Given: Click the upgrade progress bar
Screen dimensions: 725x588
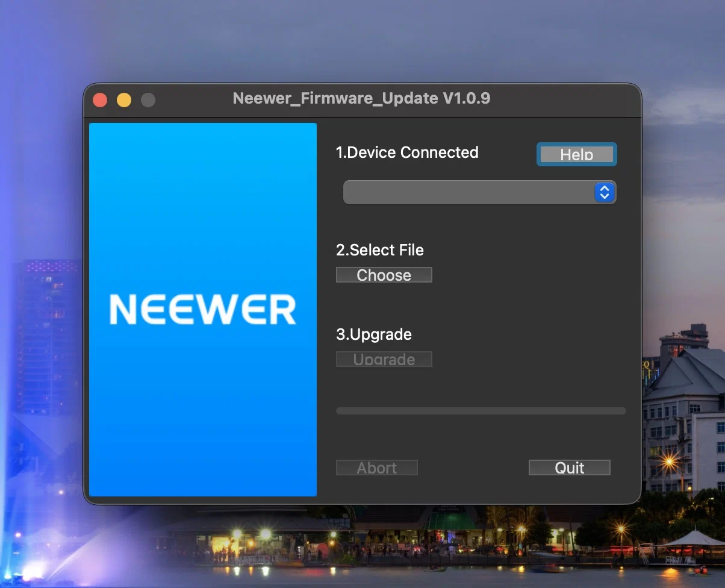Looking at the screenshot, I should click(x=481, y=411).
